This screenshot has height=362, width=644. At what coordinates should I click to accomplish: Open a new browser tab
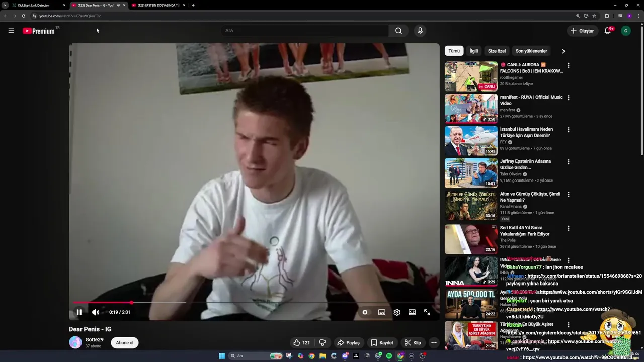tap(193, 5)
